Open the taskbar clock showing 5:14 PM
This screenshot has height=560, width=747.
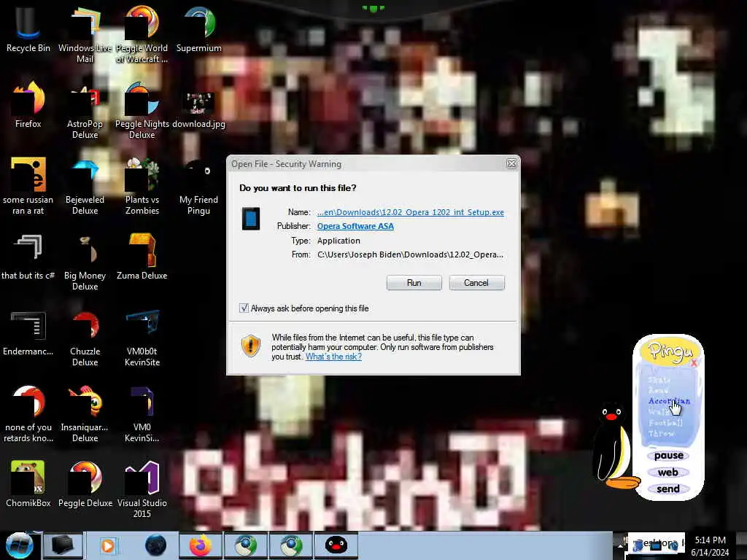[710, 546]
